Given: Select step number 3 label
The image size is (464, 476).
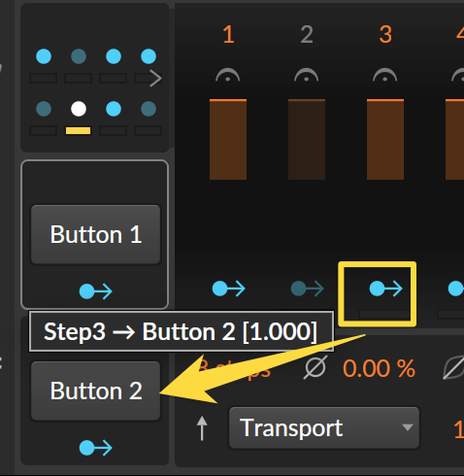Looking at the screenshot, I should (385, 34).
